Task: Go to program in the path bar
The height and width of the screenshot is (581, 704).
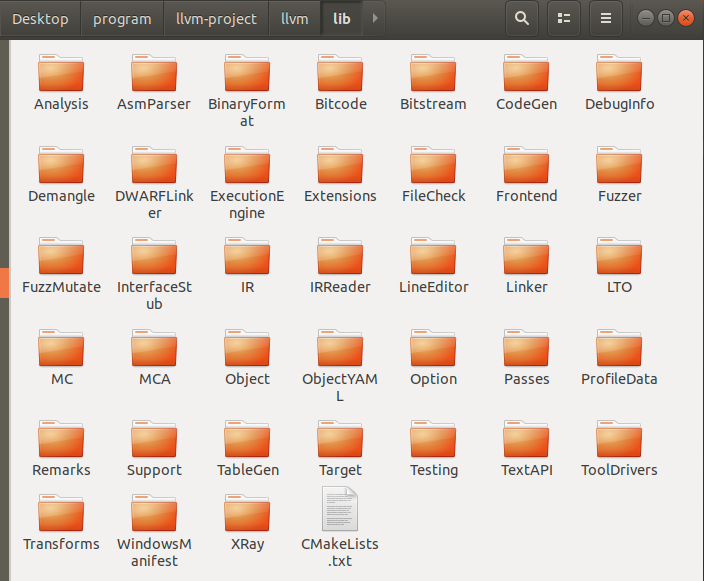Action: point(122,18)
